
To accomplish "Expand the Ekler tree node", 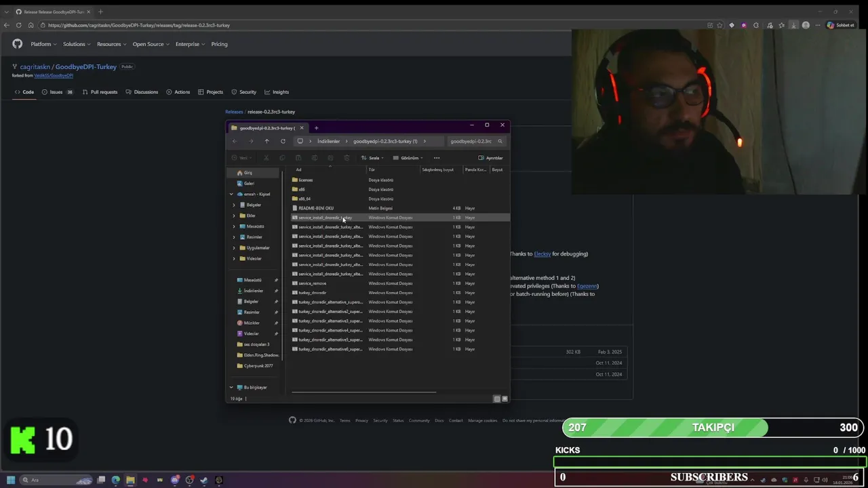I will [x=234, y=216].
